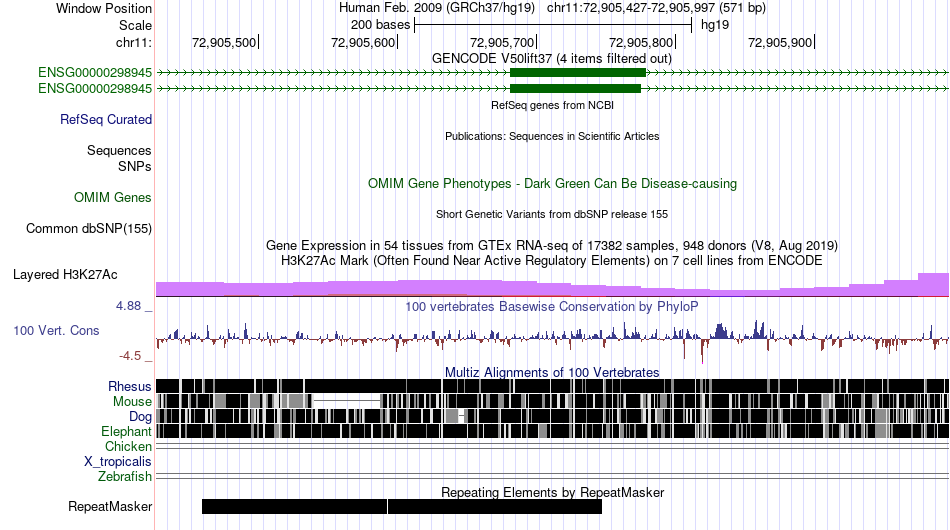Click Multiz Alignments of 100 Vertebrates title
This screenshot has height=530, width=950.
coord(552,373)
